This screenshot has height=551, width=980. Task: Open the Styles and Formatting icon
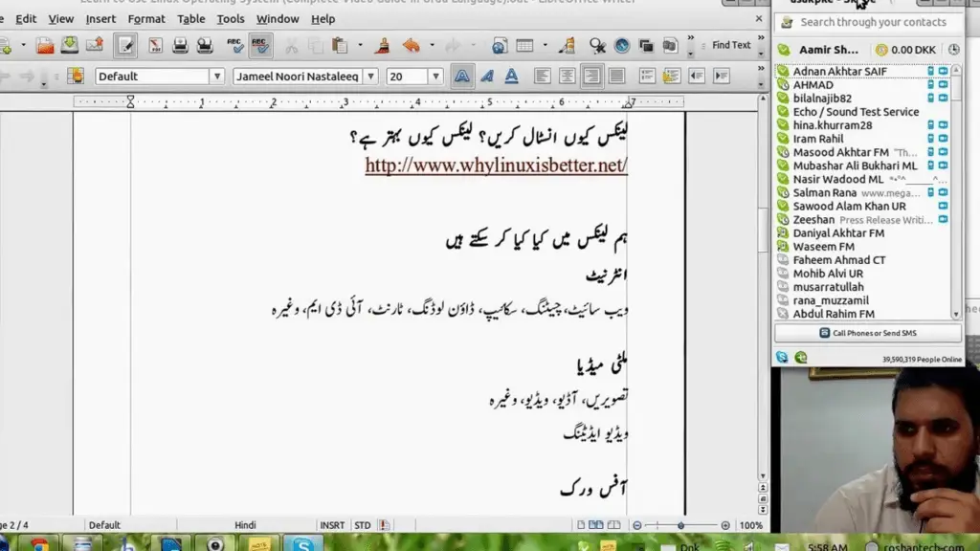coord(76,77)
